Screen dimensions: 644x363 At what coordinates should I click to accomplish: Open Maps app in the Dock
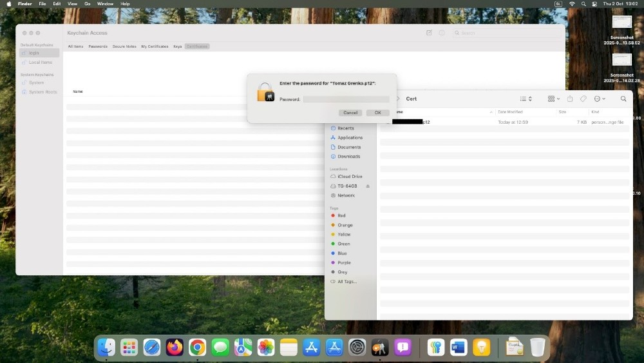[243, 348]
